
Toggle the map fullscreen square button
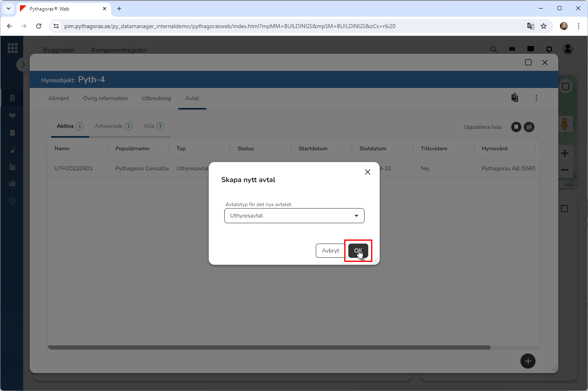pos(565,86)
